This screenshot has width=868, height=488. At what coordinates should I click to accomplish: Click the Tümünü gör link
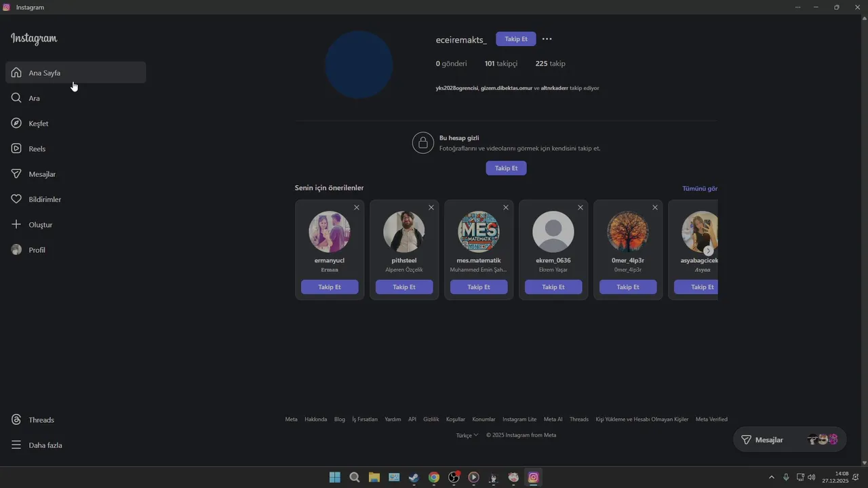[700, 188]
